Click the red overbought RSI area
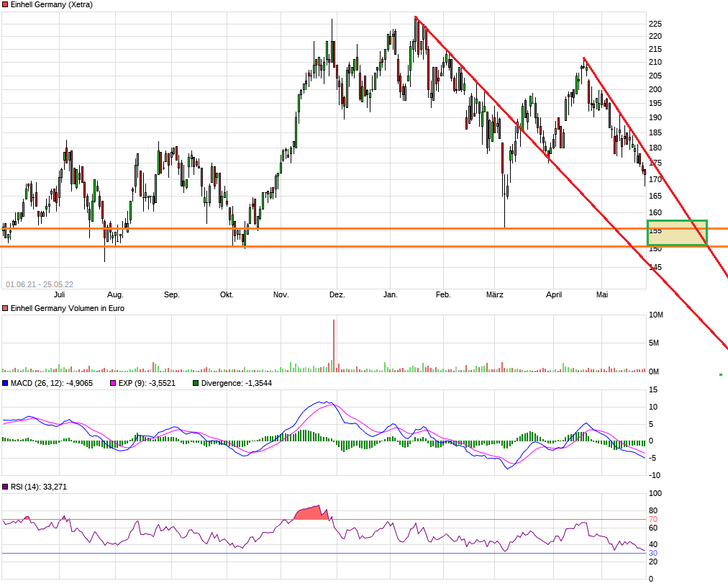 pos(311,513)
